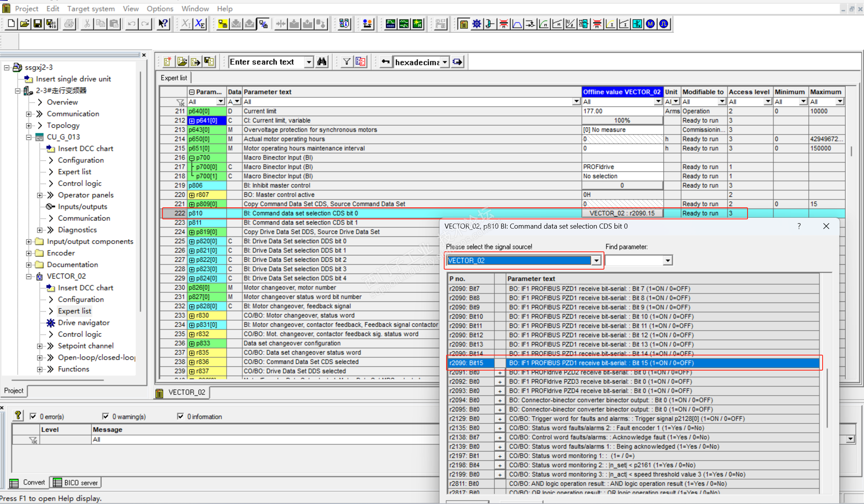864x504 pixels.
Task: Open the hexadecimal display format dropdown
Action: [x=445, y=62]
